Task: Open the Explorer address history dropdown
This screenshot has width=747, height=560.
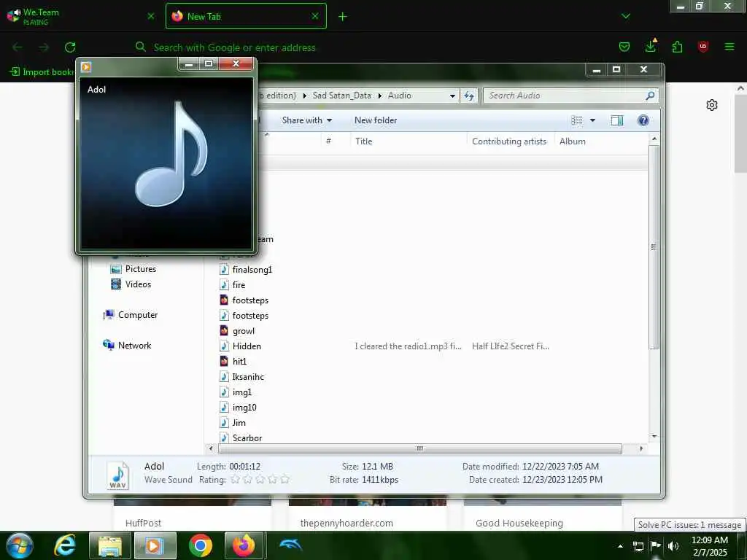Action: pos(452,96)
